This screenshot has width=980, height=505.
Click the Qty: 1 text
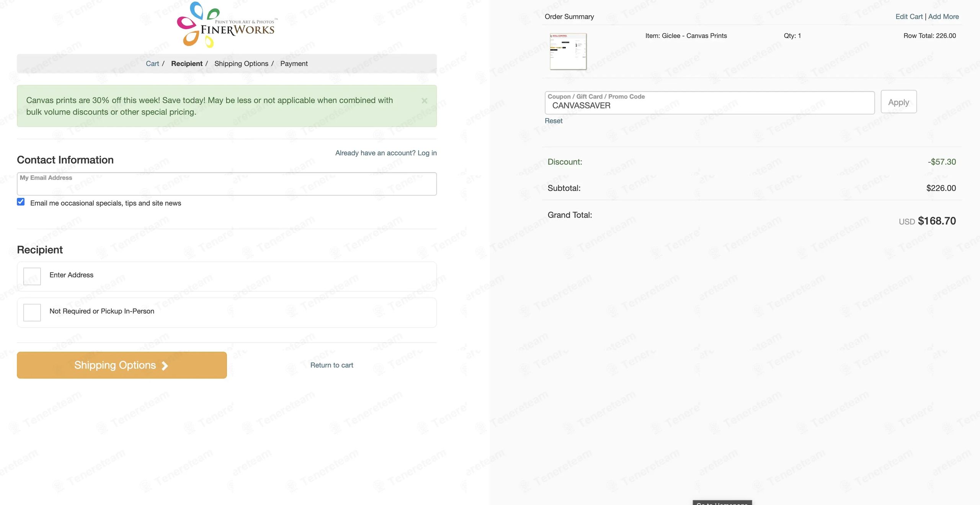pos(792,36)
